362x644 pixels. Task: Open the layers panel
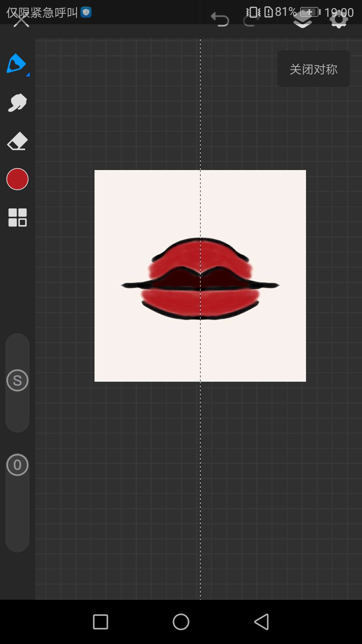(x=303, y=21)
